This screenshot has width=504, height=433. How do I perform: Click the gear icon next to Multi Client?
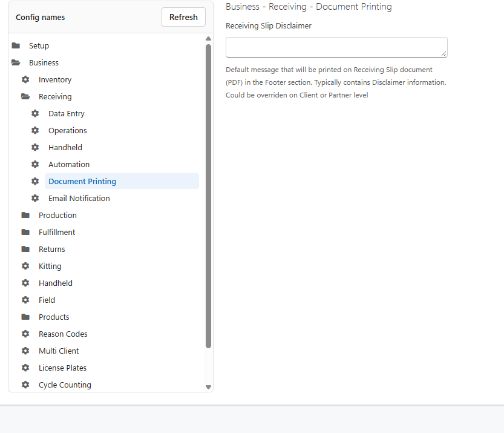point(25,351)
